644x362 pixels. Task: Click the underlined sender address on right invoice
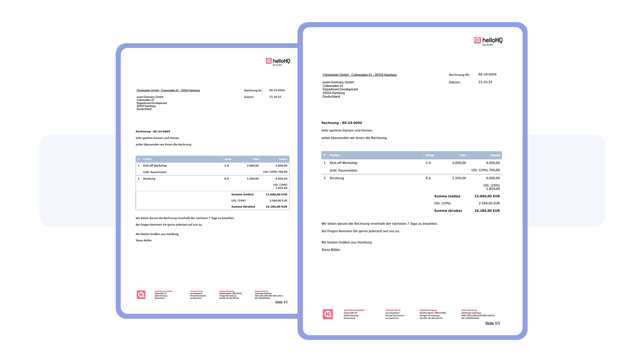pos(359,75)
